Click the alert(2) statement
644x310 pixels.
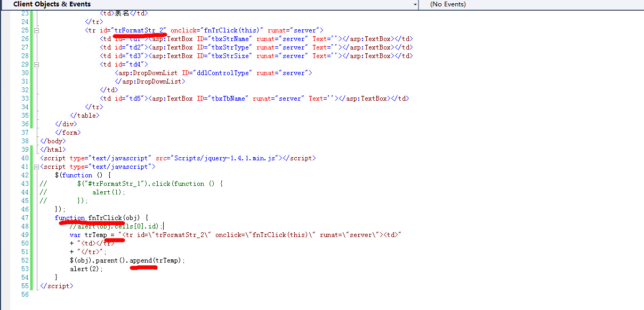click(86, 269)
